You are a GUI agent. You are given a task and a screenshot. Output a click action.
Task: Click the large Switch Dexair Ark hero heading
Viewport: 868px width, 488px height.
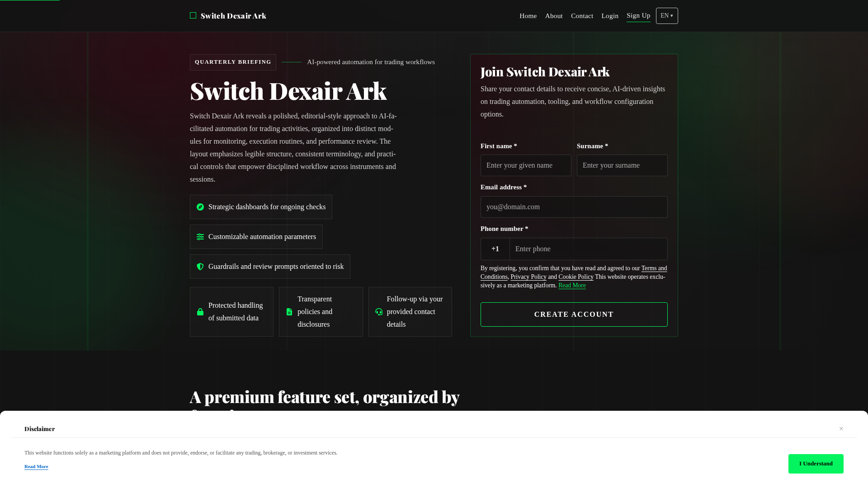coord(288,91)
